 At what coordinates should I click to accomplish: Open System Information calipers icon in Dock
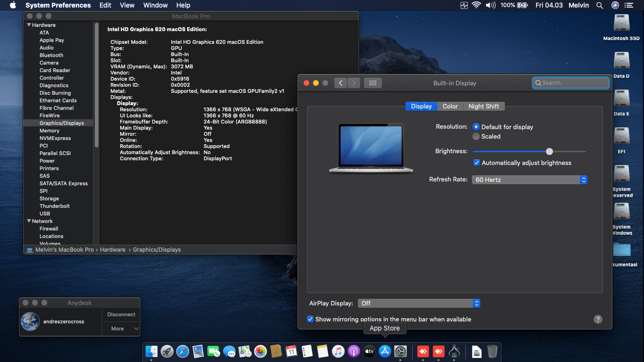point(454,351)
